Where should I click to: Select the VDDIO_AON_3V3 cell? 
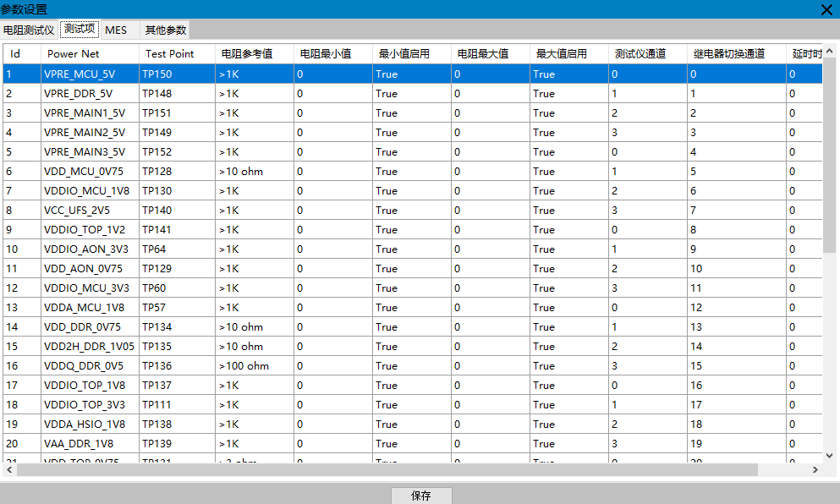pyautogui.click(x=90, y=249)
